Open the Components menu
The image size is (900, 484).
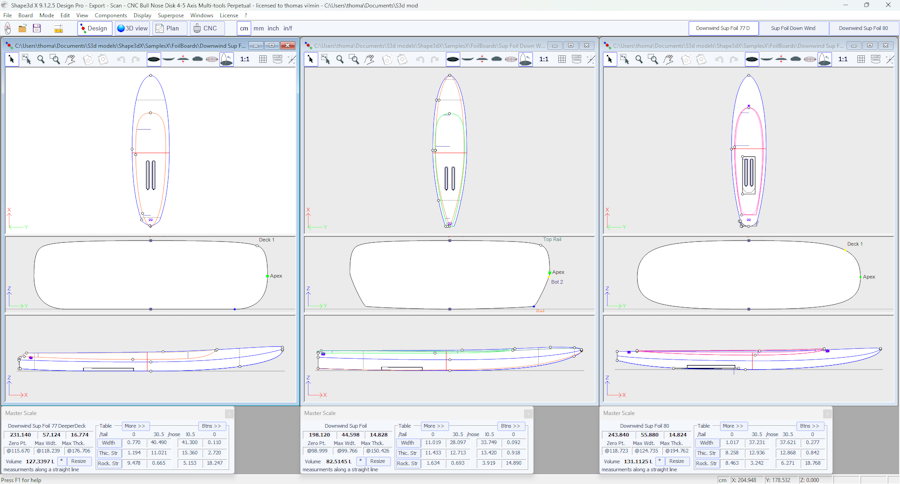110,16
